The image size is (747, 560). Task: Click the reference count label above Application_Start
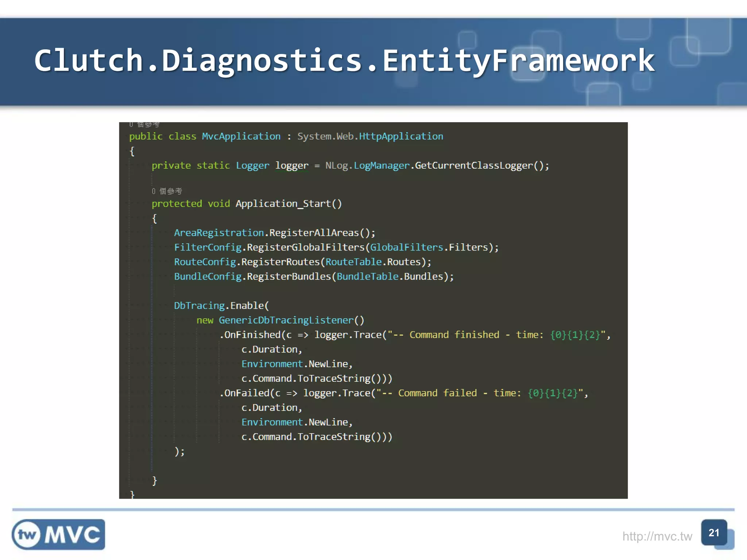click(167, 191)
